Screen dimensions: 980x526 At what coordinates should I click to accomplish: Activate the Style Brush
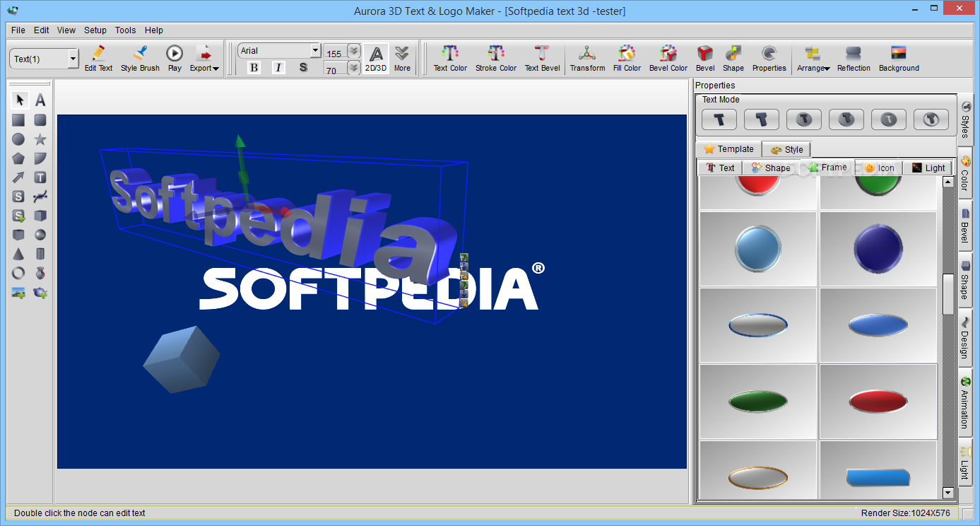point(140,59)
